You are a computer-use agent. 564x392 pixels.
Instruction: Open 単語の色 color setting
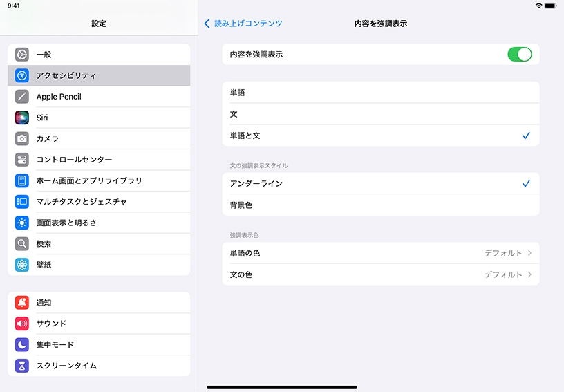click(380, 253)
